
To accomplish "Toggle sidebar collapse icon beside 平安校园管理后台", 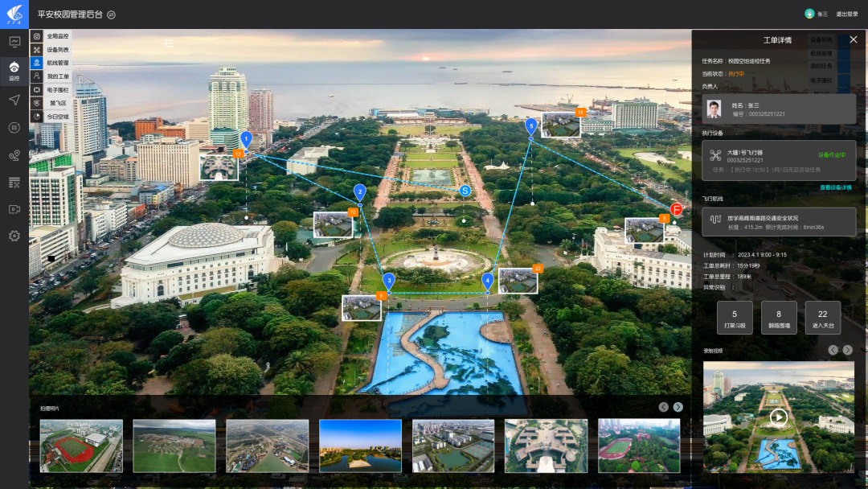I will pos(112,14).
